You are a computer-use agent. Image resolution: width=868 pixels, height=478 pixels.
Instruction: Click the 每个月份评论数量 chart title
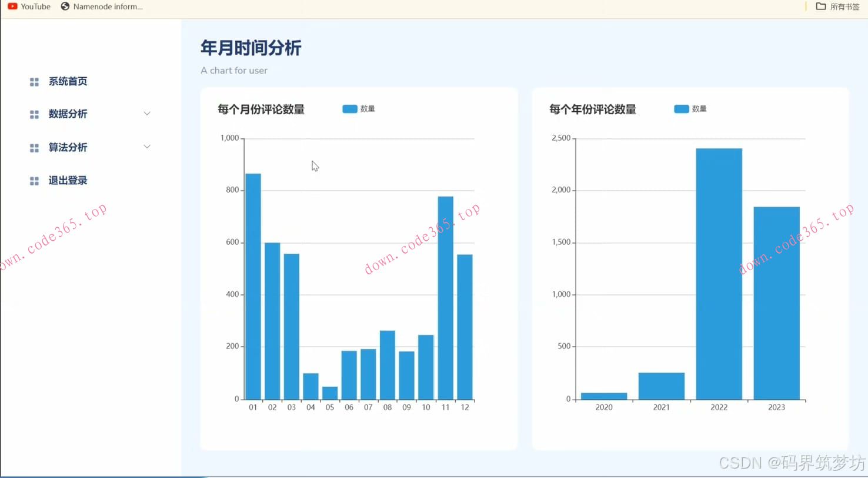pyautogui.click(x=261, y=109)
